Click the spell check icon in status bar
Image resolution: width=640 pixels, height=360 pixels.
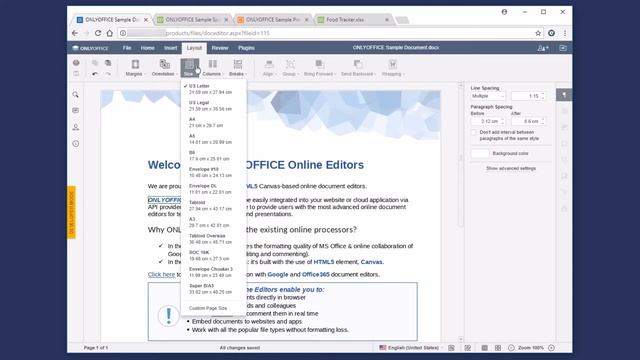click(x=451, y=348)
